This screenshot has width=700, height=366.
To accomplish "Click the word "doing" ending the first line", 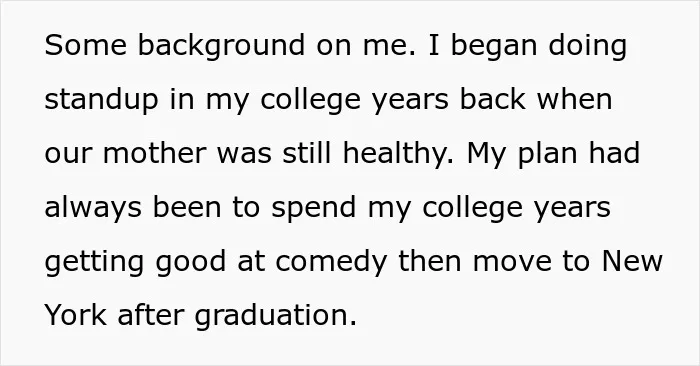I will coord(588,47).
